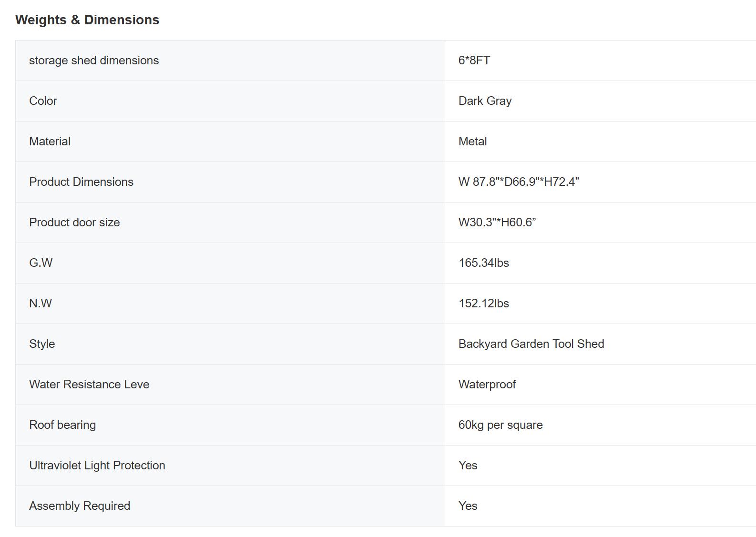Click the storage shed dimensions label

(94, 61)
